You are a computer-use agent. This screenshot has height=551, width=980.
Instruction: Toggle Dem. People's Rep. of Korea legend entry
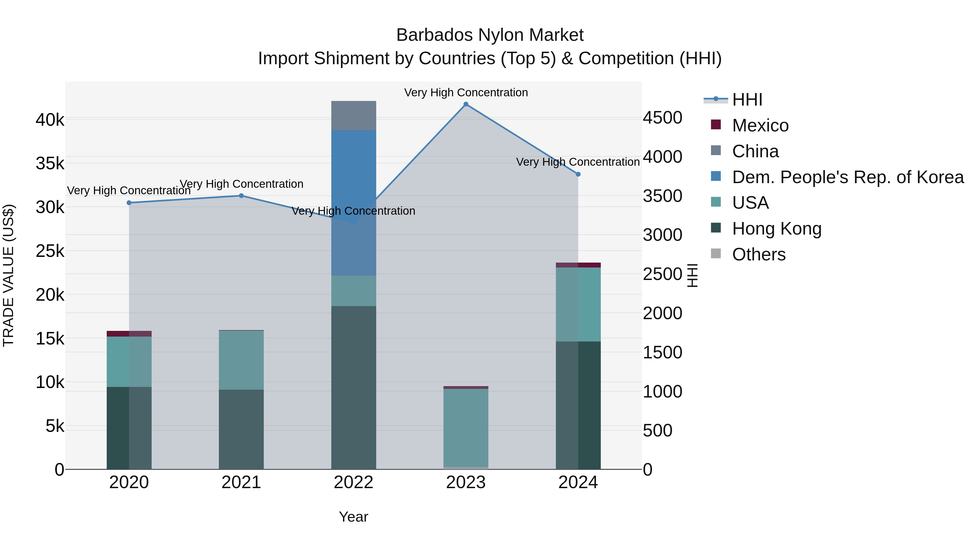tap(837, 177)
